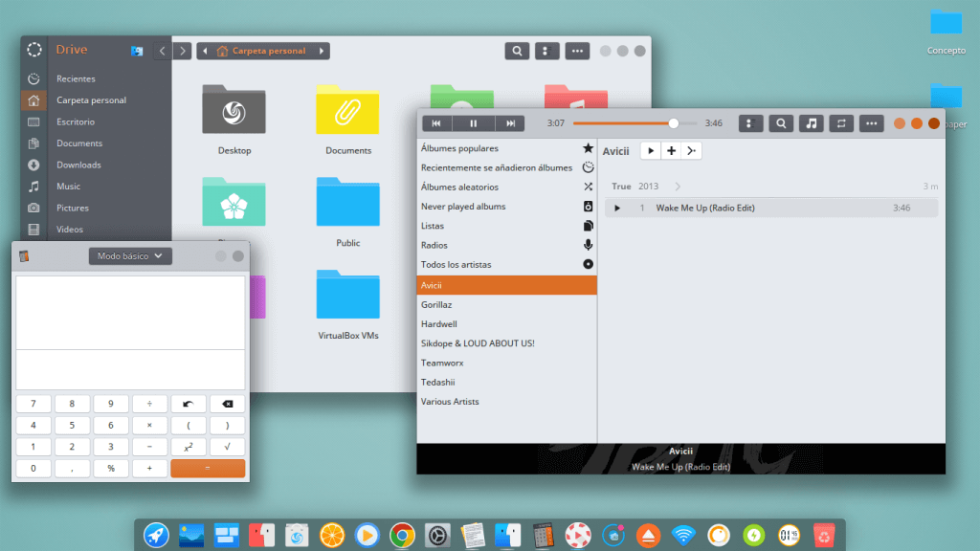Expand the True album chevron
The width and height of the screenshot is (980, 551).
678,187
